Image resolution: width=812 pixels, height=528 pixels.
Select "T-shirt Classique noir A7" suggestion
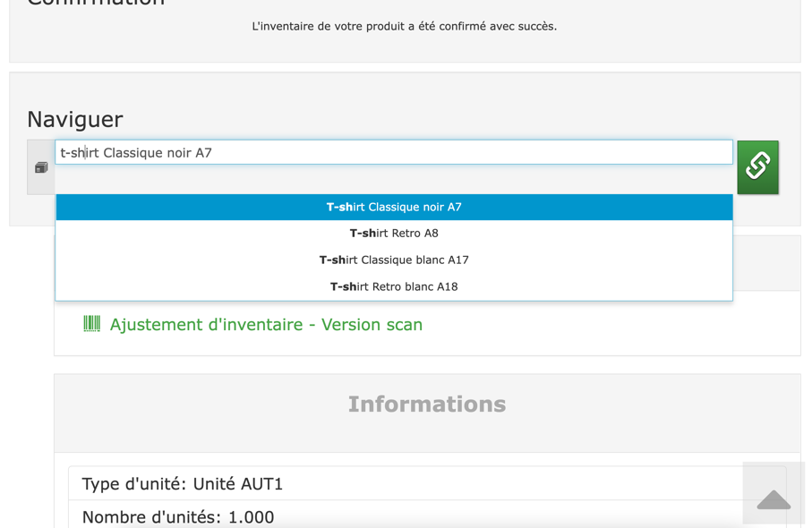click(394, 207)
